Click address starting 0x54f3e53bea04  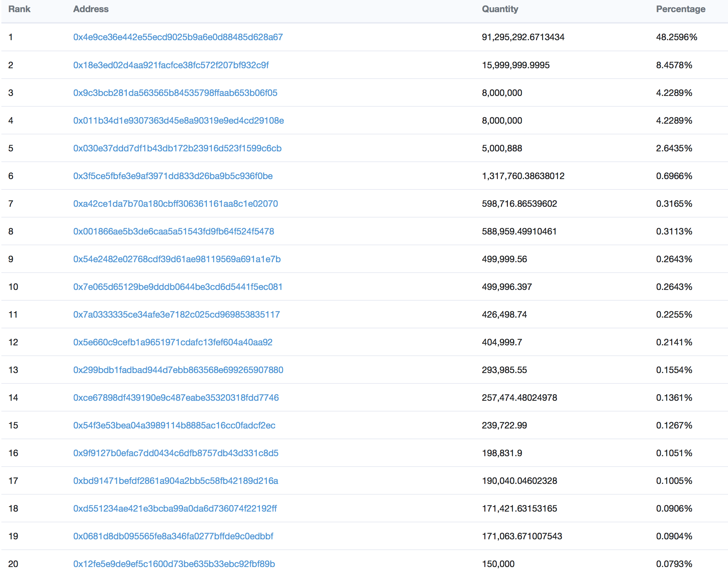[174, 425]
